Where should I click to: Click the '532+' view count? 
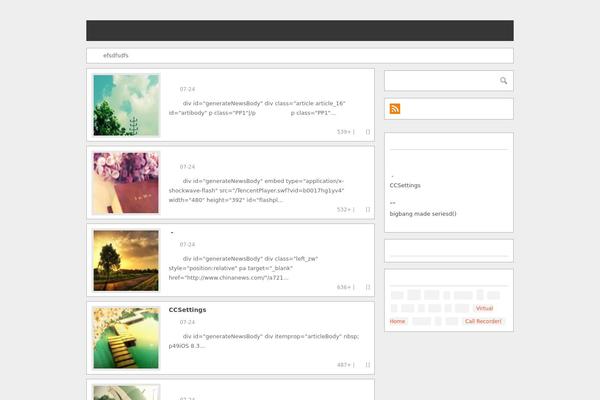point(344,209)
